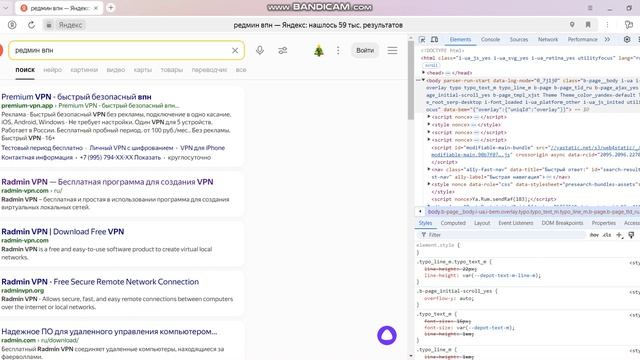
Task: Click the Войти sign-in button
Action: 365,51
